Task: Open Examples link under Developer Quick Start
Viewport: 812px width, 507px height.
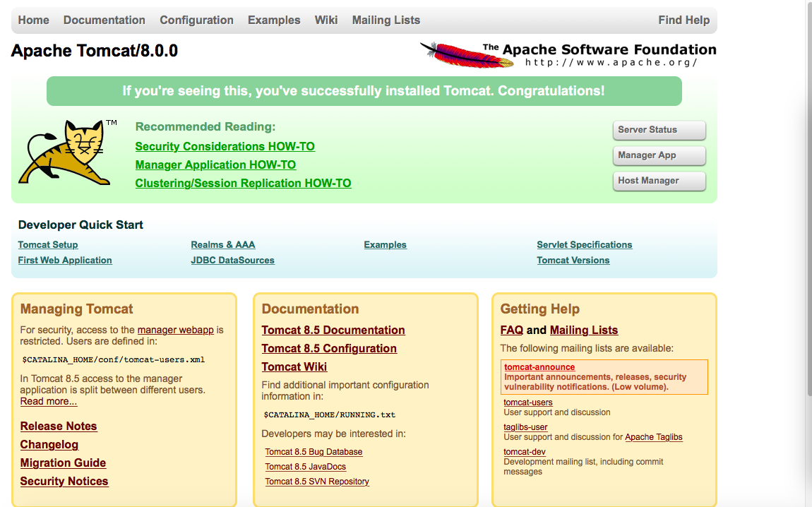Action: 386,245
